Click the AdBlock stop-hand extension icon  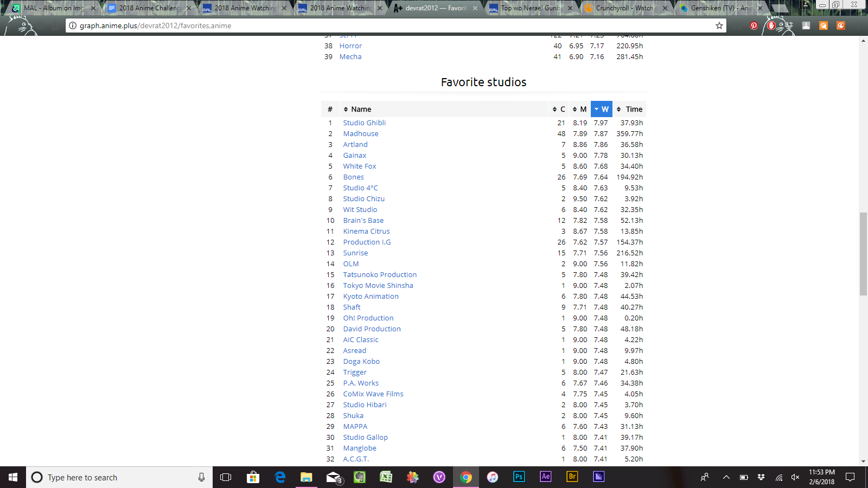[771, 25]
